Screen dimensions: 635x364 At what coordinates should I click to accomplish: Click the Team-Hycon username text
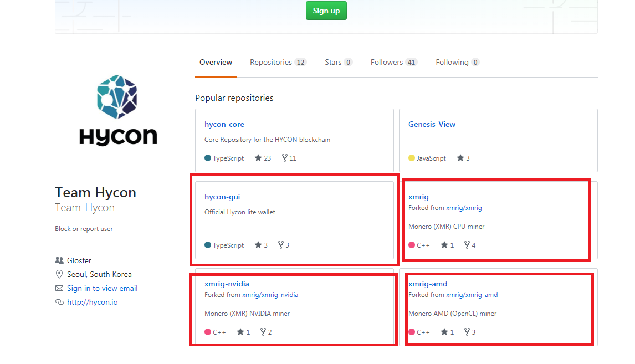click(85, 208)
